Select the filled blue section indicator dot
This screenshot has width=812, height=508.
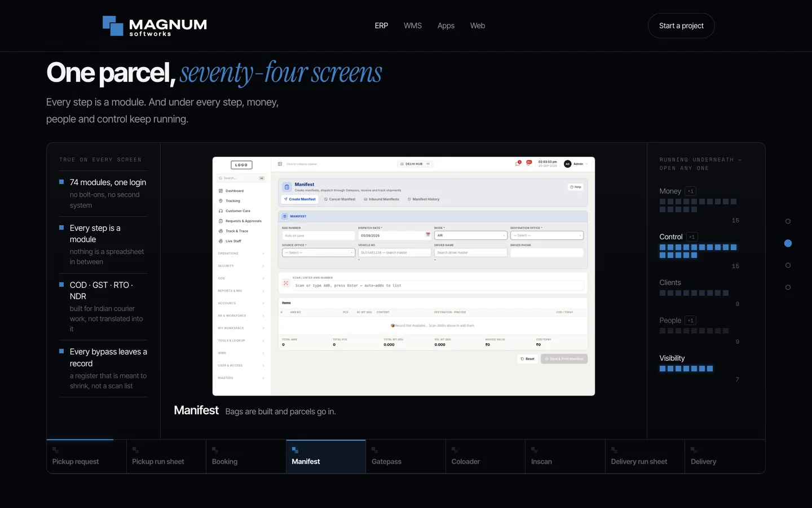(788, 243)
